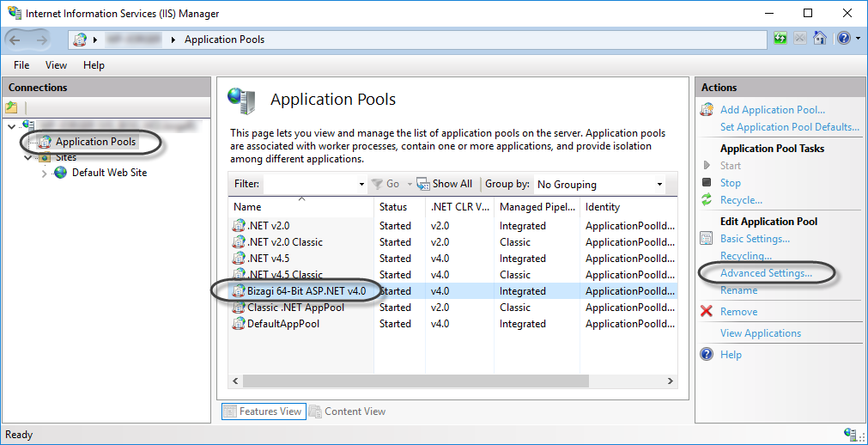Image resolution: width=868 pixels, height=445 pixels.
Task: Click the Help link in Actions pane
Action: pos(731,355)
